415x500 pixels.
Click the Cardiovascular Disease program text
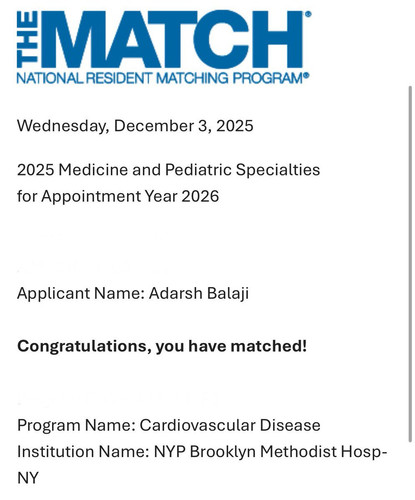pyautogui.click(x=230, y=425)
